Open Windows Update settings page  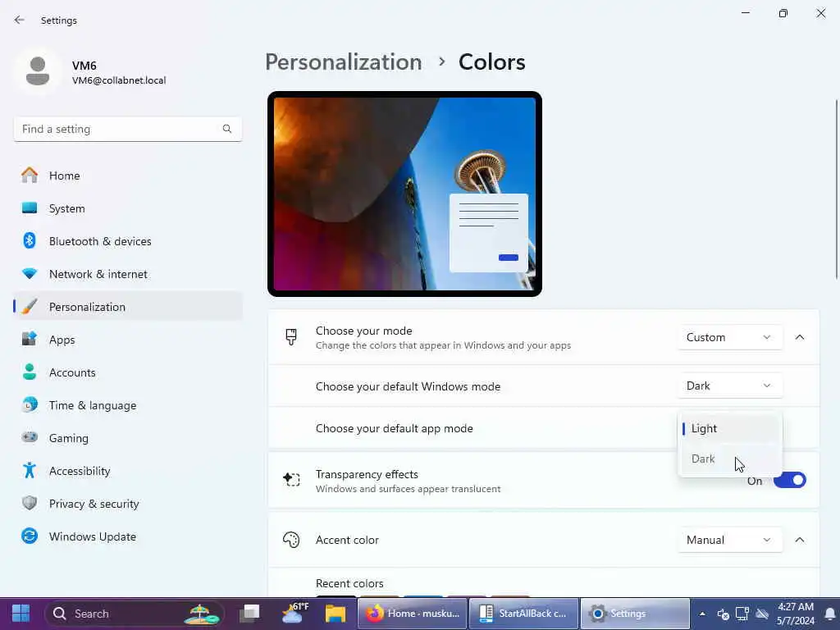point(128,536)
